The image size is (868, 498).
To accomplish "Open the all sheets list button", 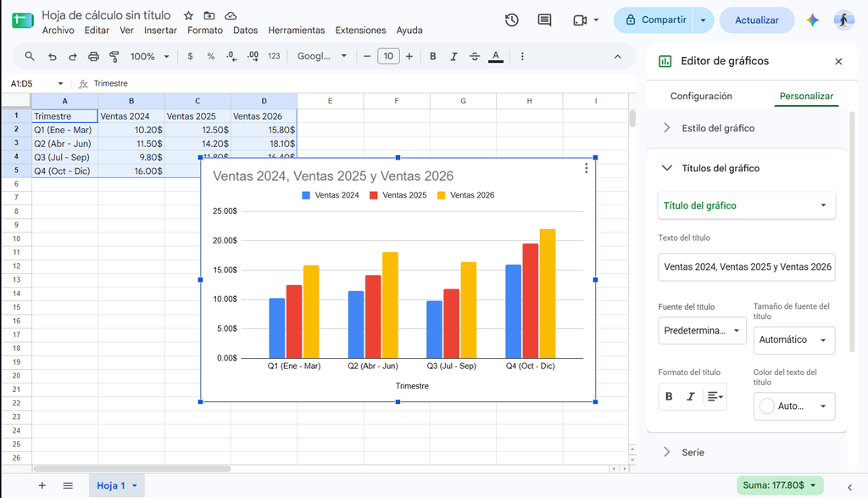I will tap(68, 486).
